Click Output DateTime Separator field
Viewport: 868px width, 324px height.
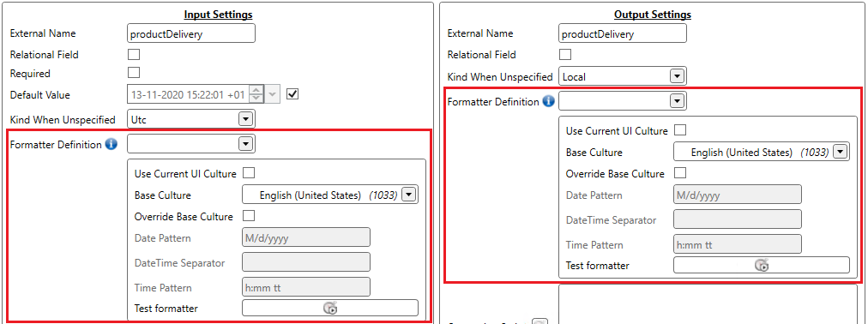click(738, 219)
